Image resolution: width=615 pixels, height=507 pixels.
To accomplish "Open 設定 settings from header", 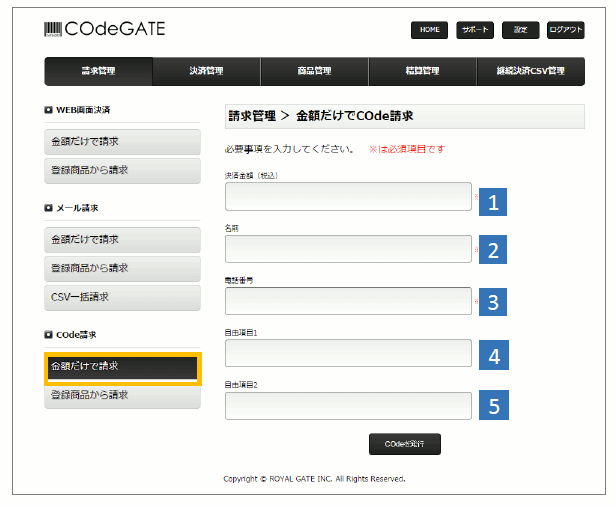I will tap(520, 30).
